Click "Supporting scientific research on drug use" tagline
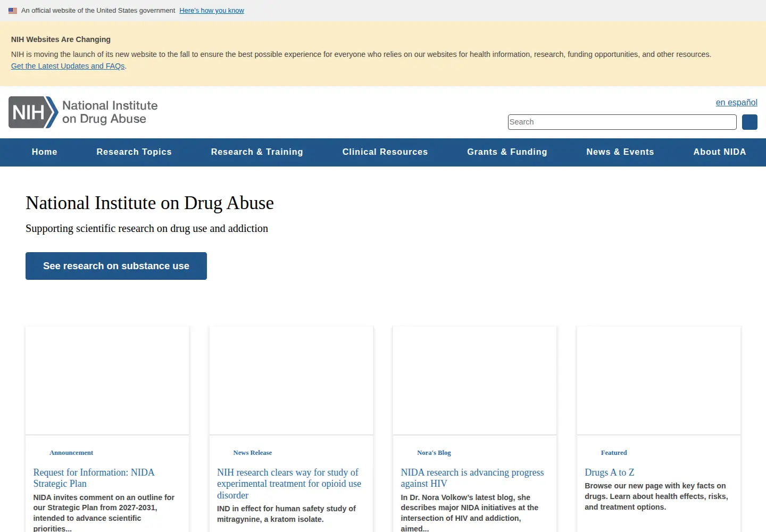 [147, 228]
